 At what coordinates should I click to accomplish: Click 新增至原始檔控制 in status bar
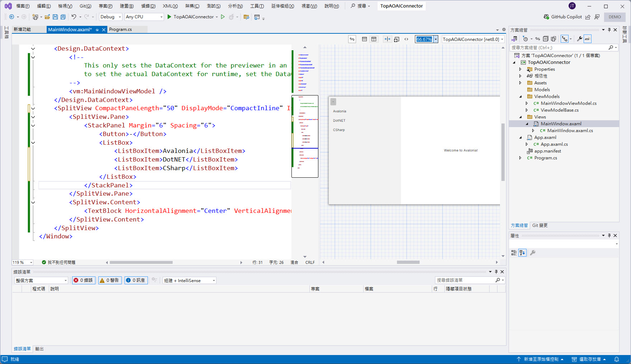pos(540,359)
